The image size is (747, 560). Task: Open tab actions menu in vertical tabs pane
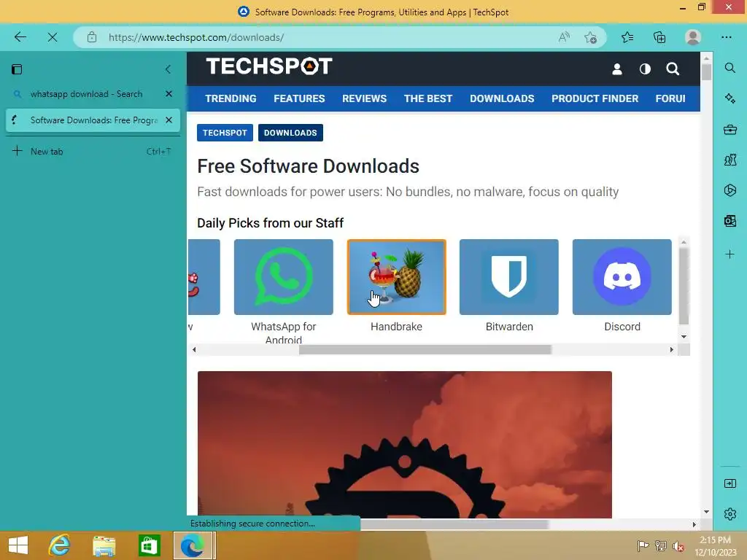(x=17, y=69)
